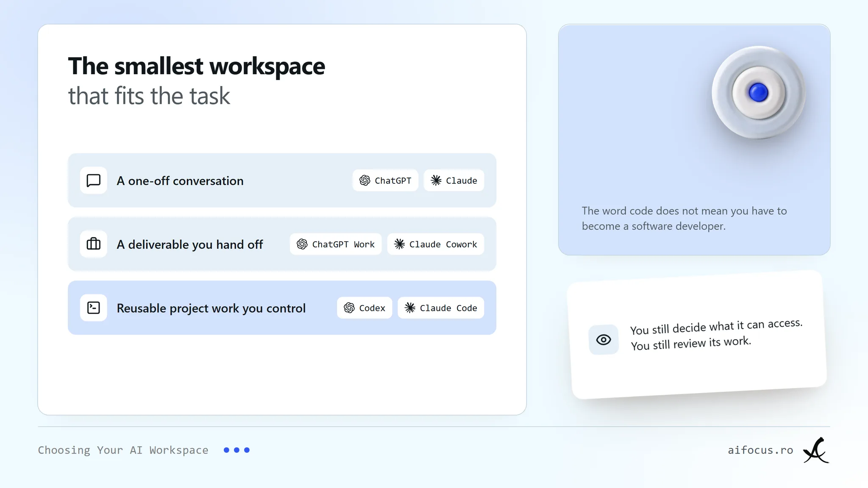The width and height of the screenshot is (868, 488).
Task: Click 'Choosing Your AI Workspace' footer text
Action: click(123, 450)
